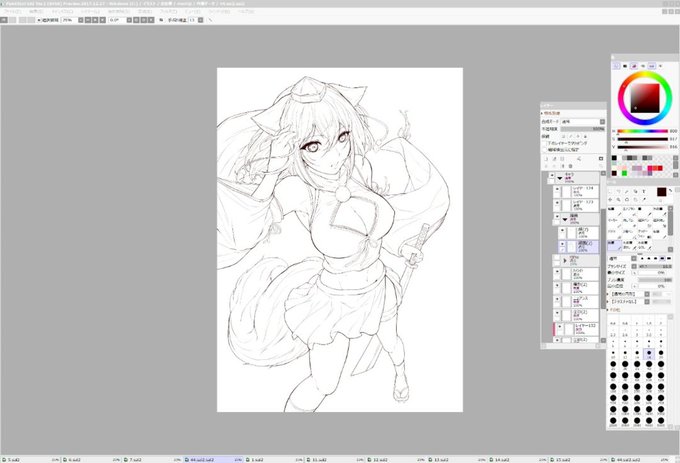This screenshot has height=463, width=680.
Task: Click the zoom percentage input field
Action: (70, 20)
